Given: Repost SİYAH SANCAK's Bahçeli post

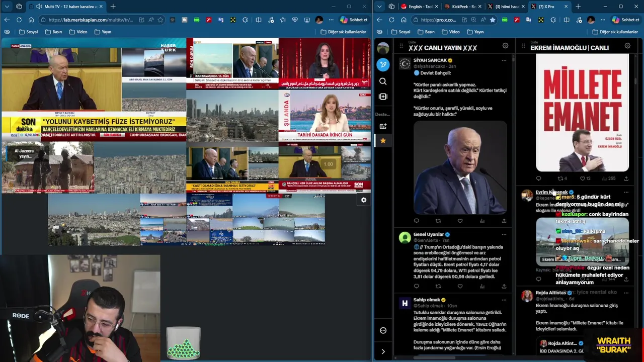Looking at the screenshot, I should click(x=438, y=221).
